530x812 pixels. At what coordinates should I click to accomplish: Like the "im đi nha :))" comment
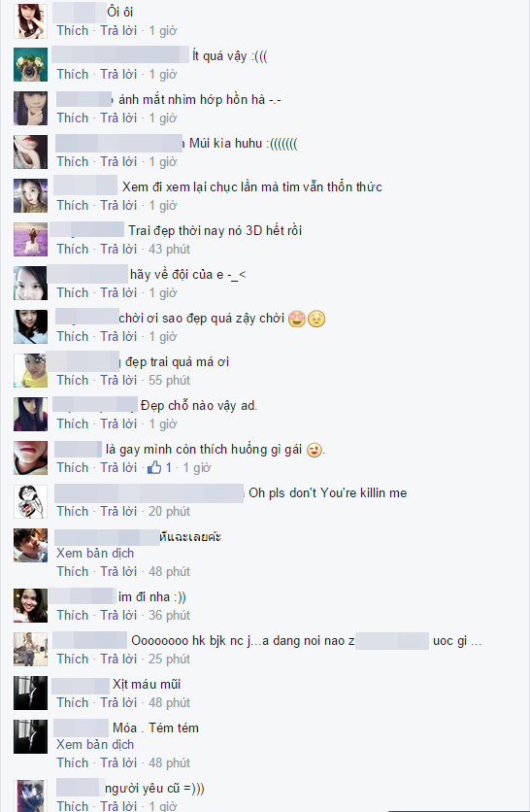pos(73,615)
